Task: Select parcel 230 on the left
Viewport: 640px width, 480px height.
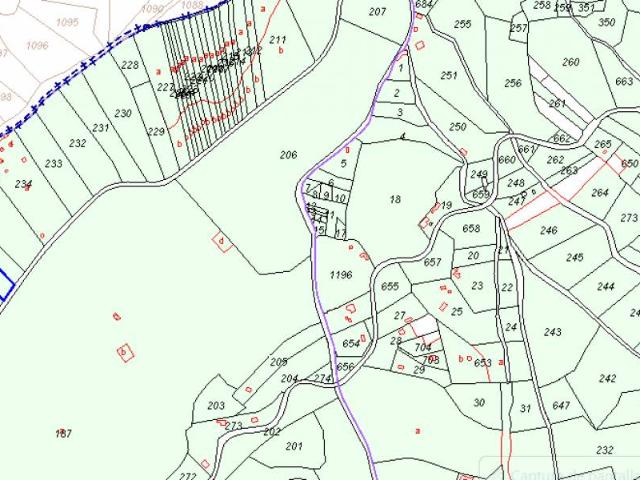Action: click(123, 113)
